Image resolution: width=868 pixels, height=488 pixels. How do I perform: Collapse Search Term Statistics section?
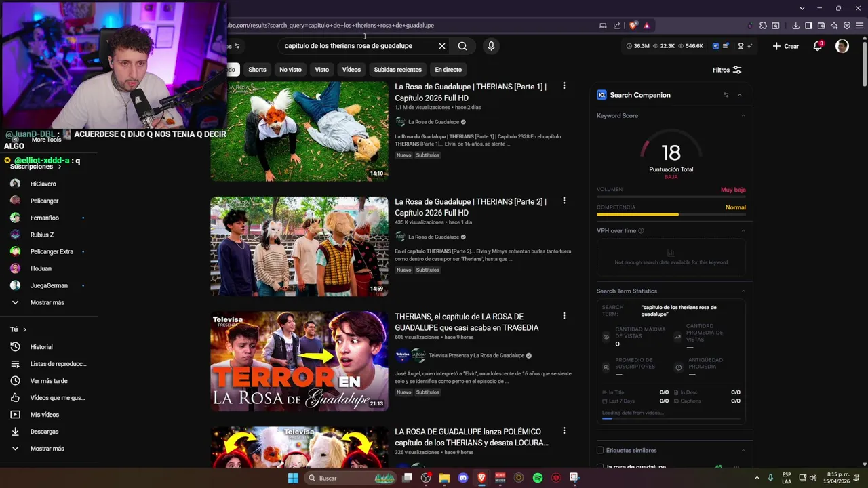click(x=743, y=291)
